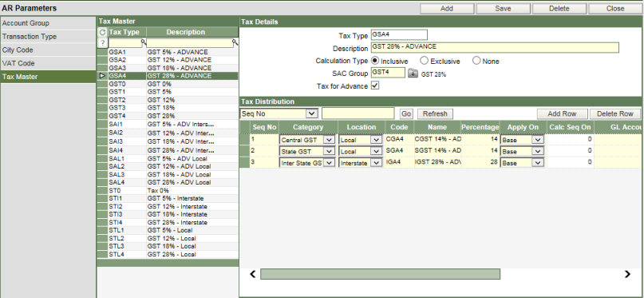Click the CGA4 code cell
The width and height of the screenshot is (644, 298).
click(399, 140)
